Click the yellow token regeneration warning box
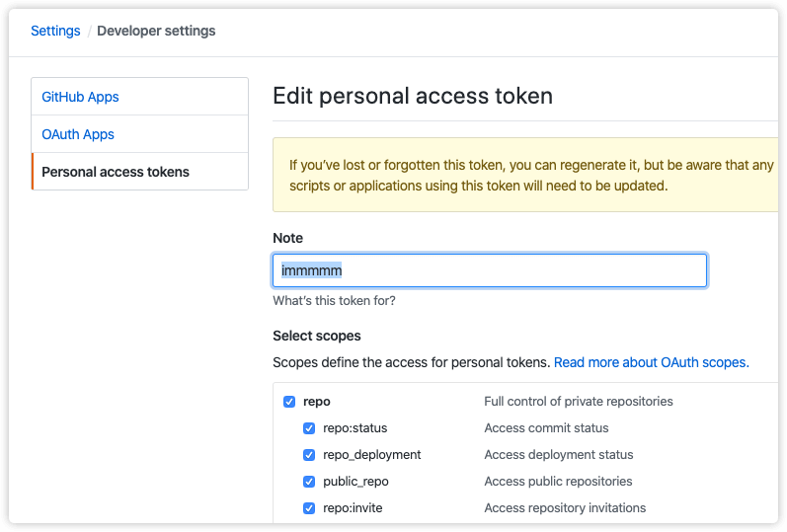This screenshot has width=787, height=532. (x=524, y=175)
